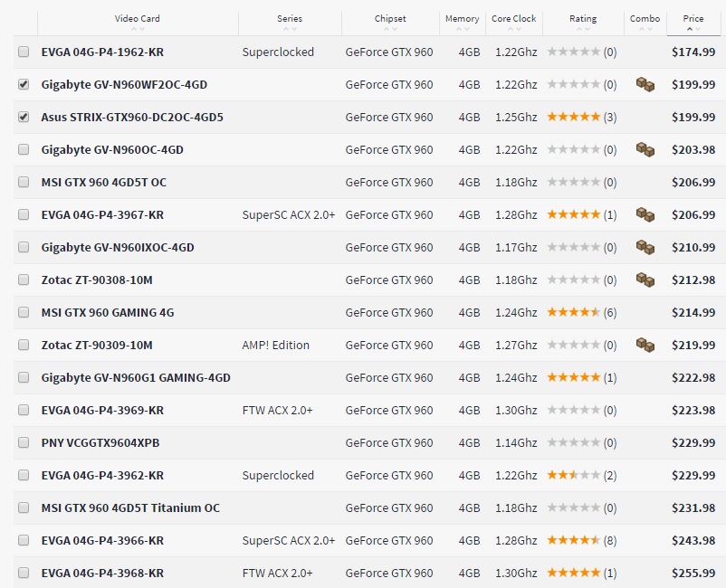Image resolution: width=726 pixels, height=588 pixels.
Task: Check the EVGA 04G-P4-1962-KR checkbox
Action: [x=24, y=52]
